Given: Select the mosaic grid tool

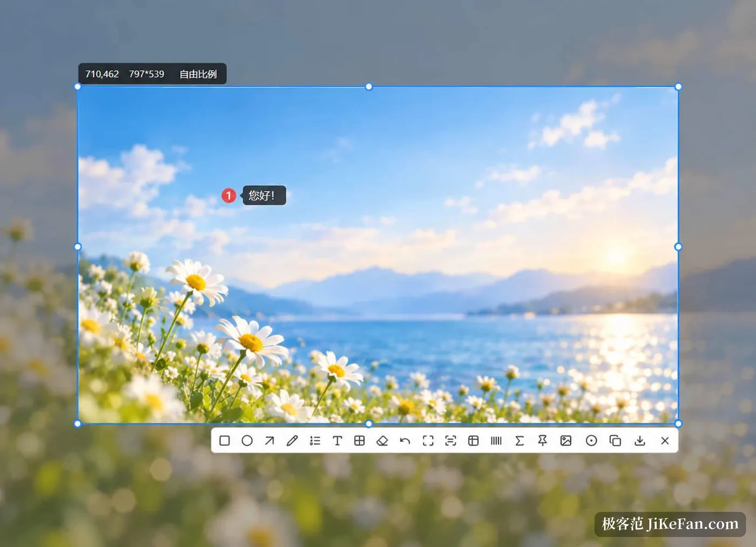Looking at the screenshot, I should (360, 441).
